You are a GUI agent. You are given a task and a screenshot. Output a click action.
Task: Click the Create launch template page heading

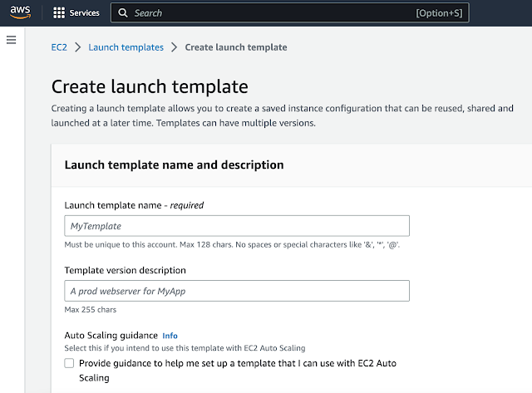[x=150, y=86]
